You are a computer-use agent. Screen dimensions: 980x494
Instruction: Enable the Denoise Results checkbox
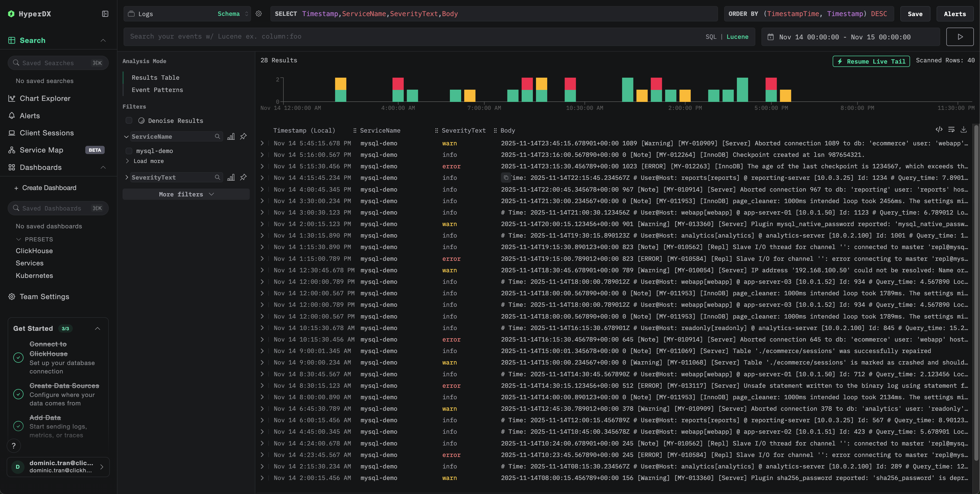coord(129,120)
